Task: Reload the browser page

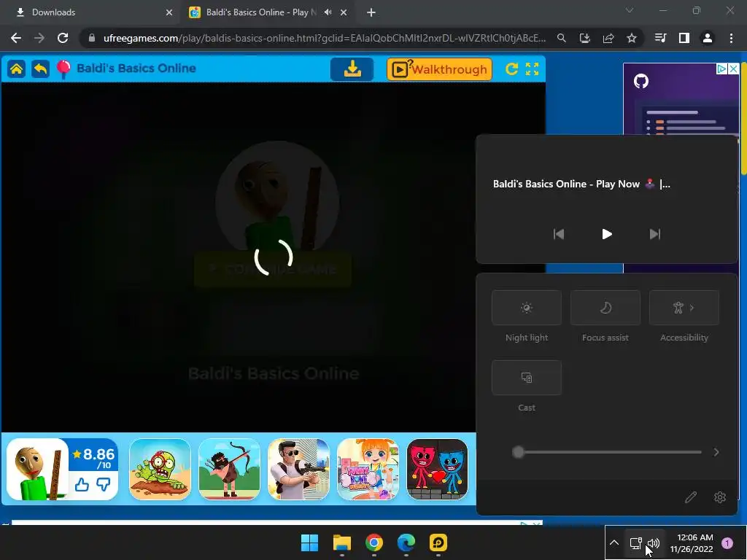Action: (63, 38)
